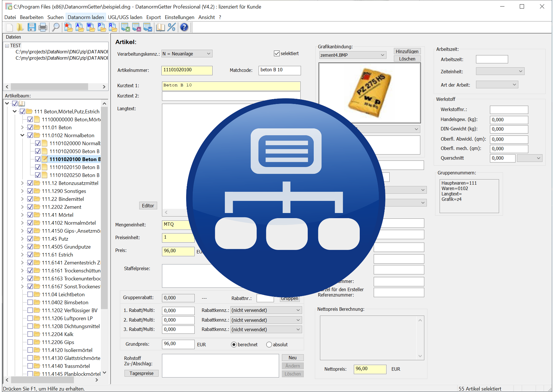This screenshot has width=557, height=392.
Task: Open the Suchen menu
Action: pos(55,17)
